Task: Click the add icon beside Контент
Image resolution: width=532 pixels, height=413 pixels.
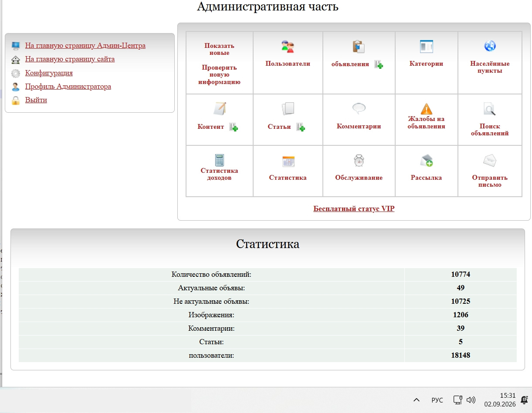Action: click(x=234, y=127)
